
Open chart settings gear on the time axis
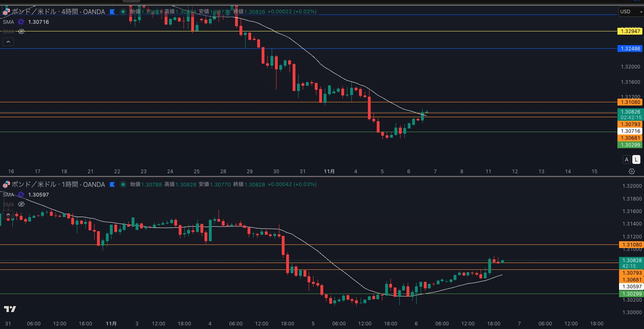pos(632,172)
